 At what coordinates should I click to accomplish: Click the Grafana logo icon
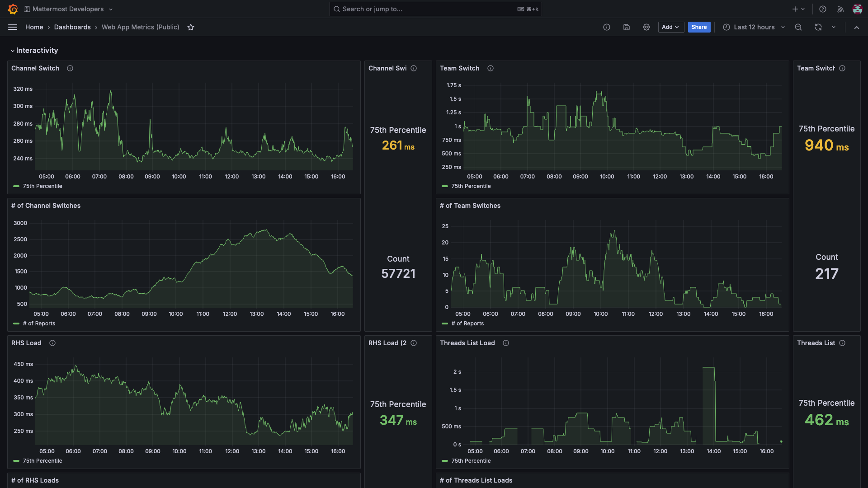(x=13, y=9)
